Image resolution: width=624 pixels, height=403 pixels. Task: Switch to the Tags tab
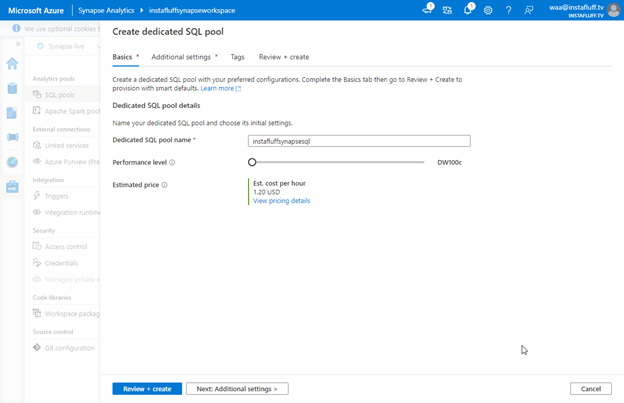tap(238, 57)
